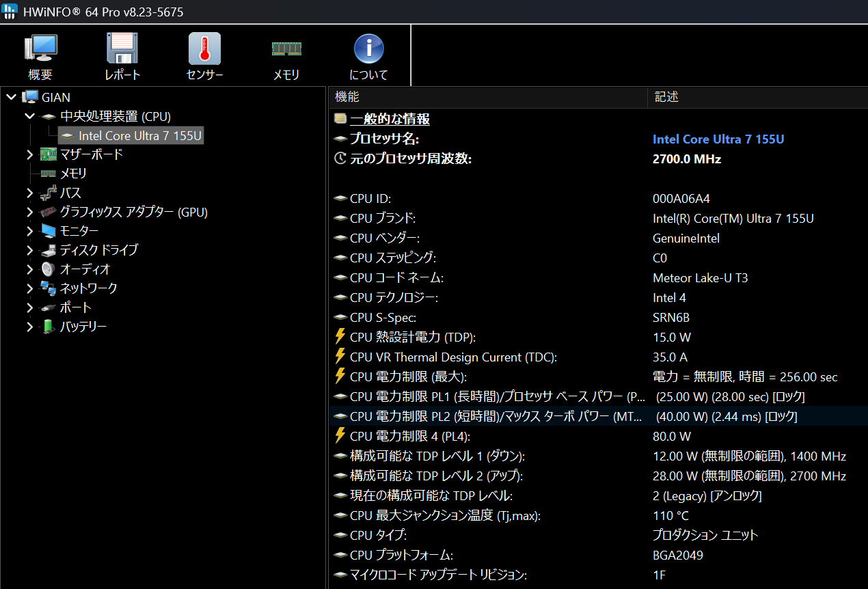Open the レポート report floppy icon
Viewport: 868px width, 589px height.
(x=122, y=49)
